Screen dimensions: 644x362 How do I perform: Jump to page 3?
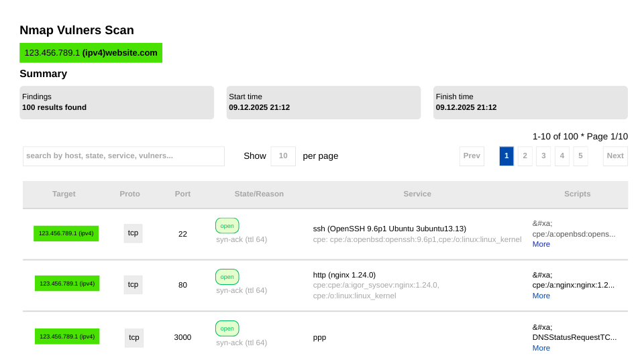543,156
